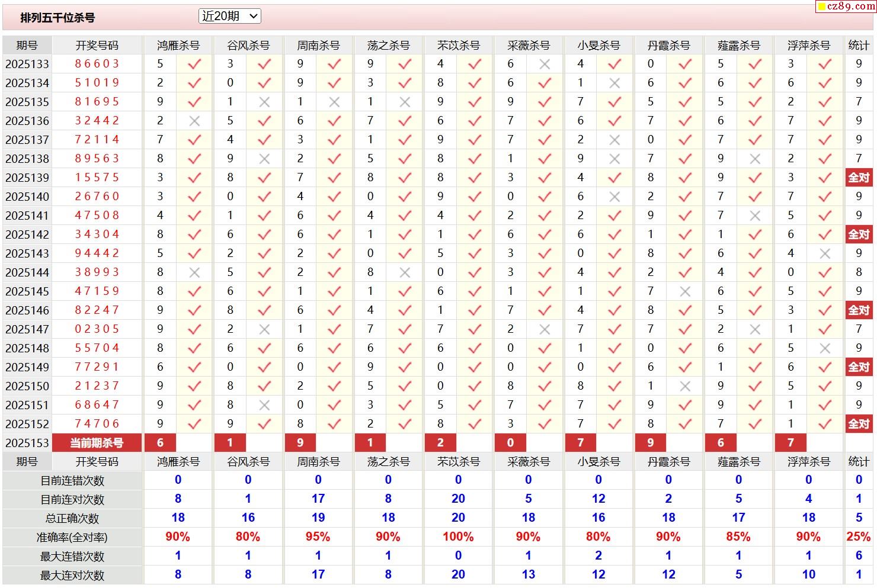Viewport: 877px width, 588px height.
Task: Click the 10 value in the 最大连对次数 row
Action: [809, 575]
